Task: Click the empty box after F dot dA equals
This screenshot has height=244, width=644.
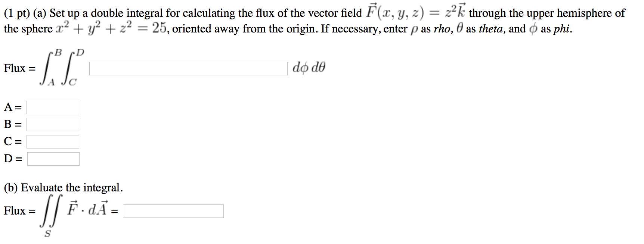Action: pyautogui.click(x=174, y=211)
